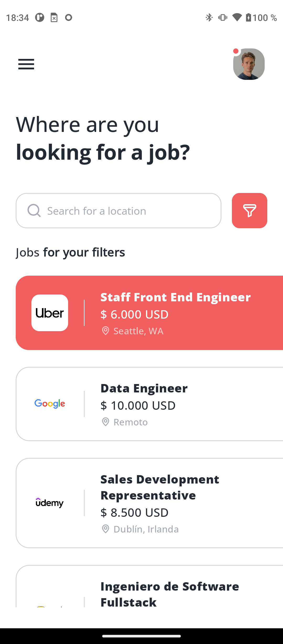Tap the location pin next to Dublín, Irlanda
283x644 pixels.
(105, 529)
